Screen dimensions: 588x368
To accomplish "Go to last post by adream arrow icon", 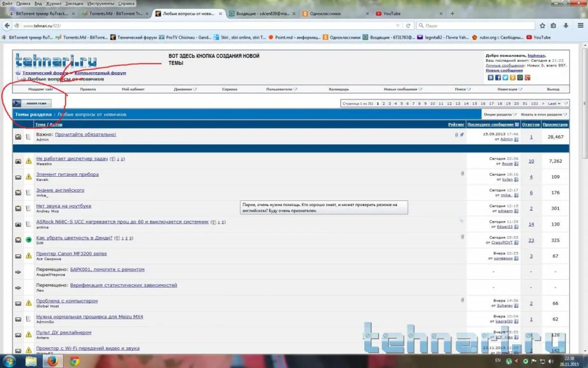I will pyautogui.click(x=516, y=211).
